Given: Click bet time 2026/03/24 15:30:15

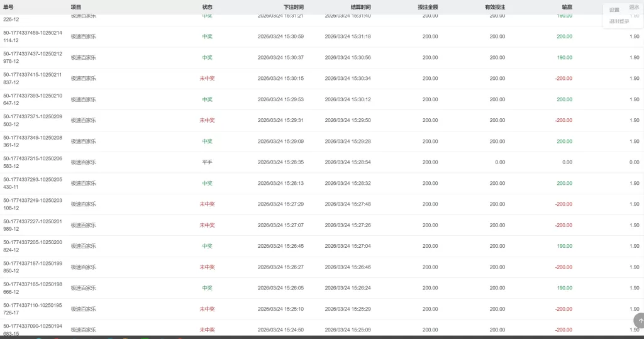Looking at the screenshot, I should [280, 79].
